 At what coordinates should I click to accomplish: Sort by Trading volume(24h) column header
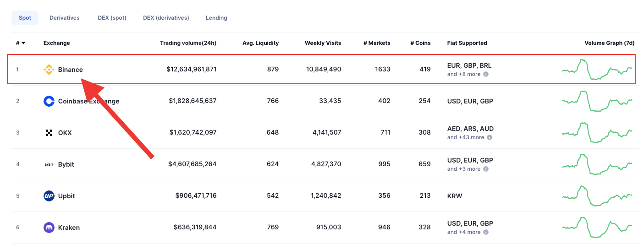pos(188,43)
